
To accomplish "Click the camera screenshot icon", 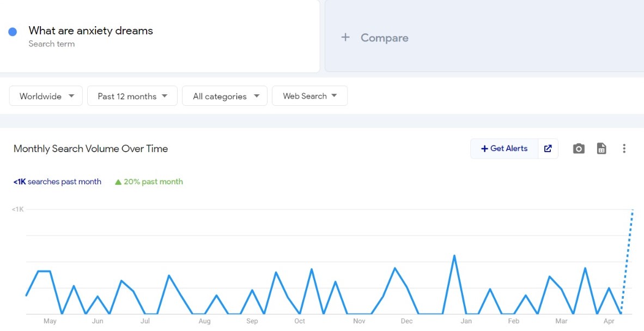I will click(578, 149).
